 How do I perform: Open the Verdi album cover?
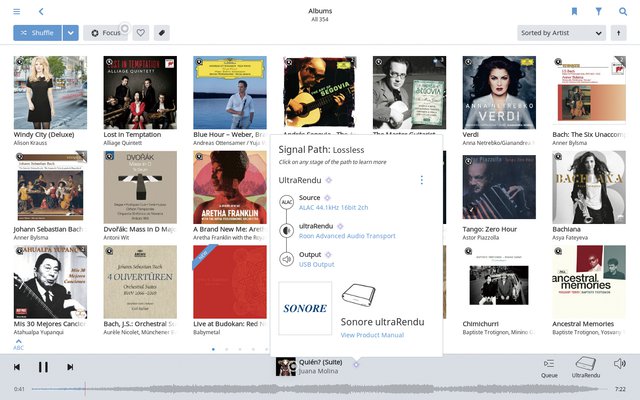tap(499, 93)
